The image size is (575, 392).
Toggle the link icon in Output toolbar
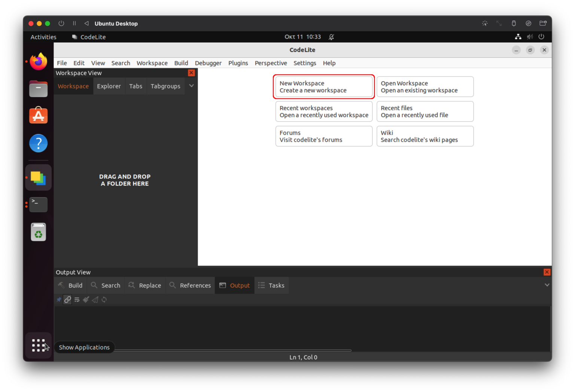coord(68,300)
